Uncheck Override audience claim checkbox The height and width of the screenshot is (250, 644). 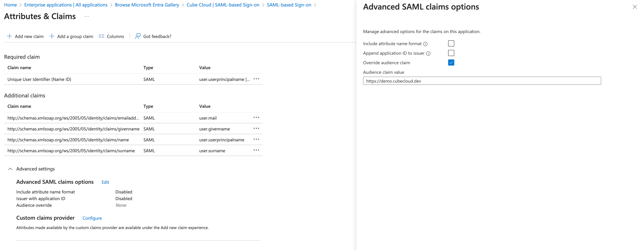(451, 63)
